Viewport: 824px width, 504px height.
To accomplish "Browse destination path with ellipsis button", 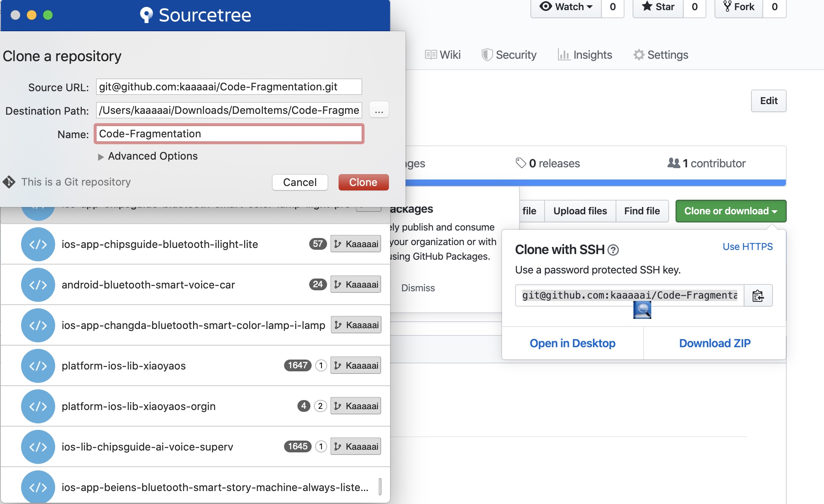I will coord(379,110).
